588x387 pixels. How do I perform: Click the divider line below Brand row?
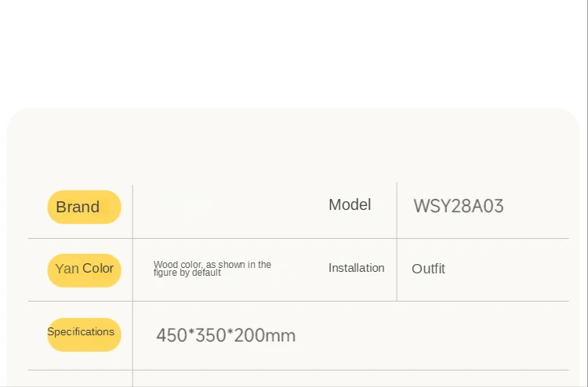298,238
